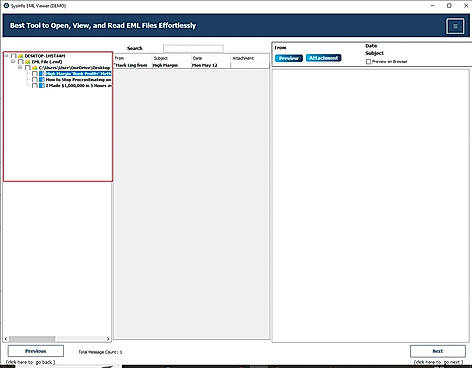The width and height of the screenshot is (472, 368).
Task: Select the How to Stop Procrastinating email
Action: 78,80
